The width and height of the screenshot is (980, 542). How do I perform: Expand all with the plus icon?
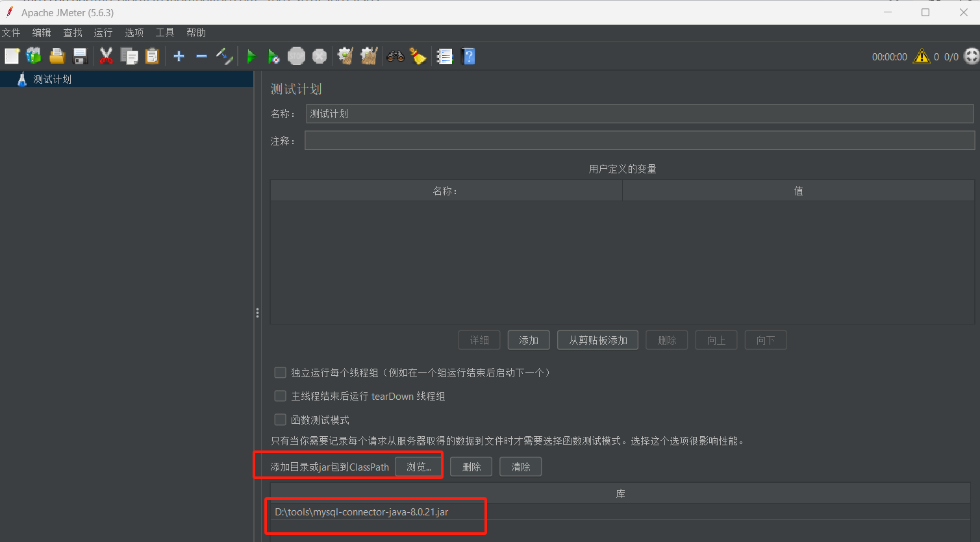(x=179, y=56)
